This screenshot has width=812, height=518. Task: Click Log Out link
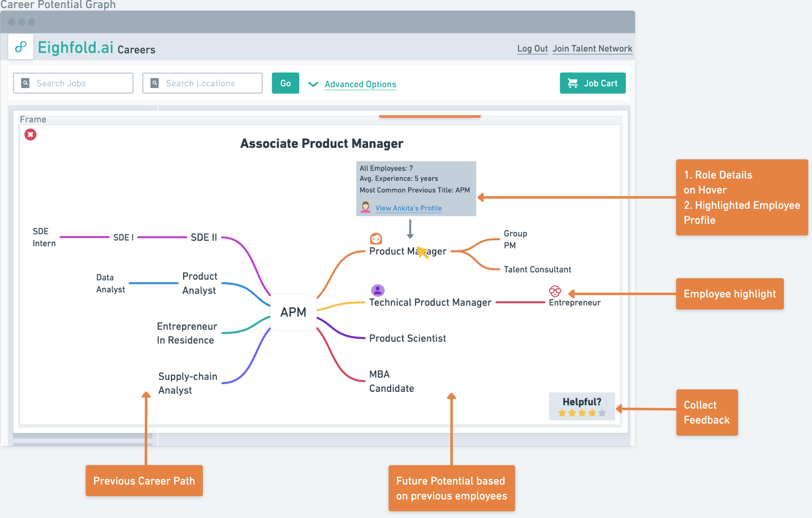[532, 49]
